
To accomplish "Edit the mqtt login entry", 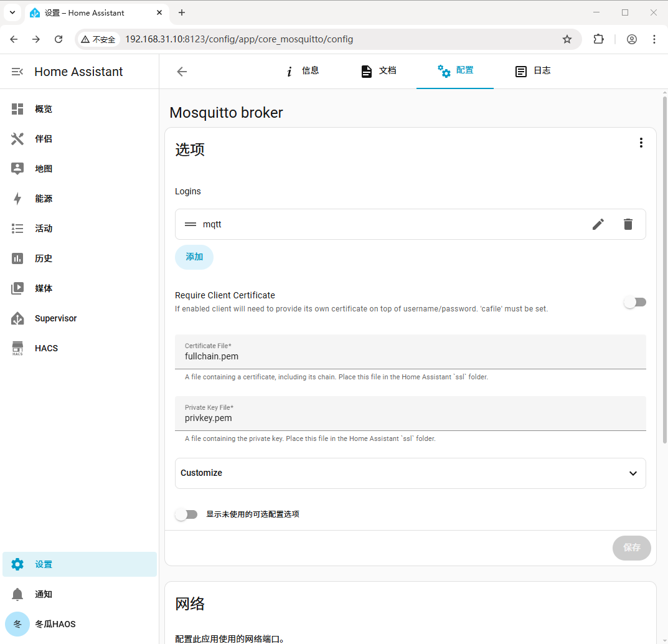I will coord(598,224).
